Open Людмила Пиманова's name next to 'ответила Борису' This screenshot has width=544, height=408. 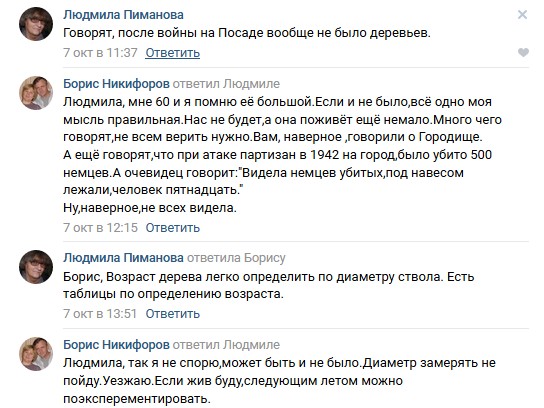pos(123,258)
